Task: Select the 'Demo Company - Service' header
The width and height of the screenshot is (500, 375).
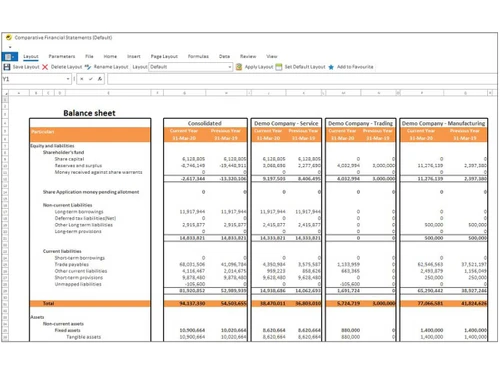Action: pyautogui.click(x=286, y=123)
